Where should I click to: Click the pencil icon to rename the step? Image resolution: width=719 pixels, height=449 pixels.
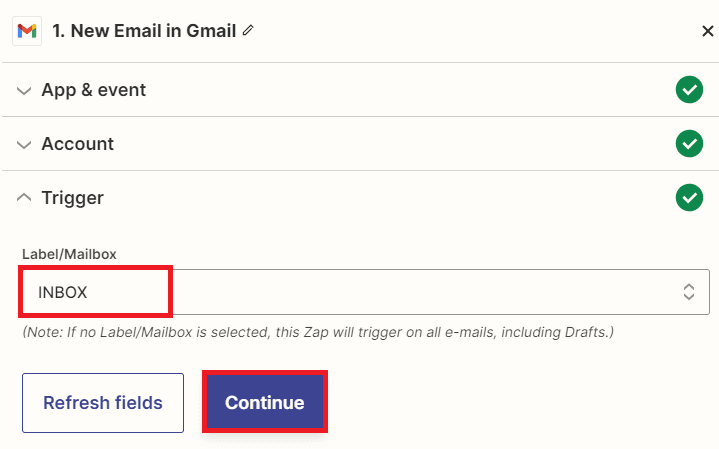point(248,31)
